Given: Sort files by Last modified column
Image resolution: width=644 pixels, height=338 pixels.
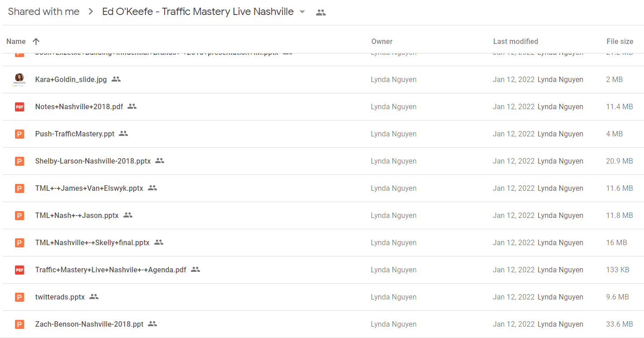Looking at the screenshot, I should (x=516, y=41).
